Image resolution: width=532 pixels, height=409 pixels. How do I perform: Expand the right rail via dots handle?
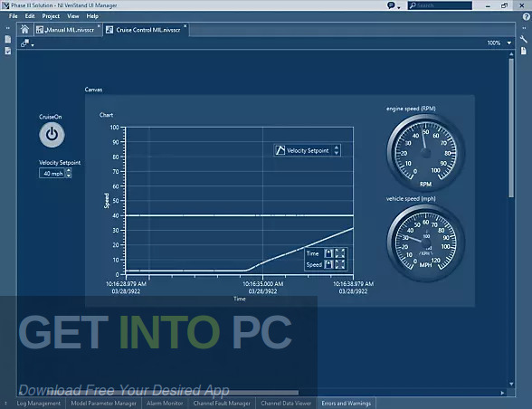click(x=524, y=28)
